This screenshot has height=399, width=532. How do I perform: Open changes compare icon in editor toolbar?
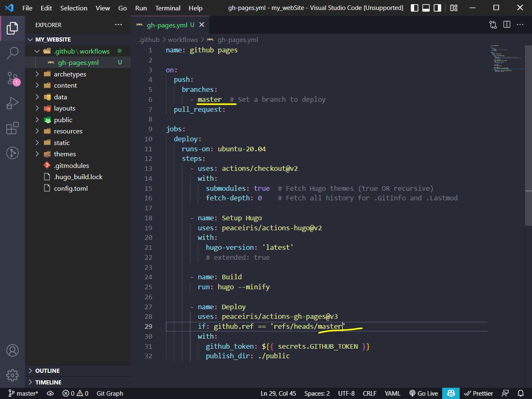(493, 25)
